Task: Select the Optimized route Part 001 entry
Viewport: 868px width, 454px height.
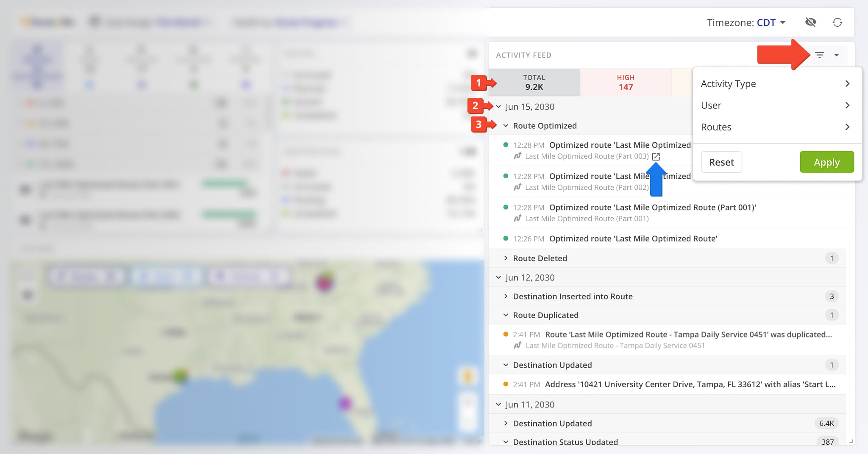Action: (x=668, y=213)
